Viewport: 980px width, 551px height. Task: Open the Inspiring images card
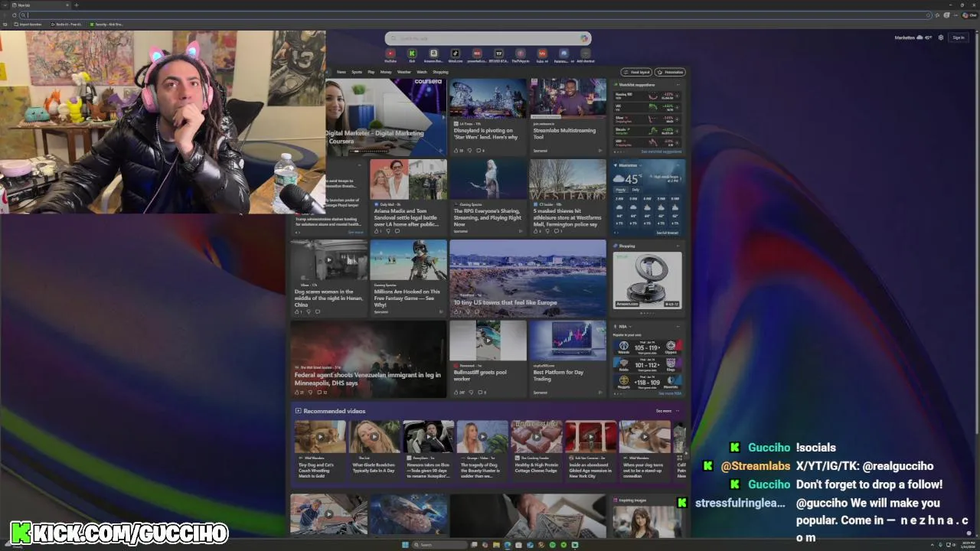coord(647,517)
